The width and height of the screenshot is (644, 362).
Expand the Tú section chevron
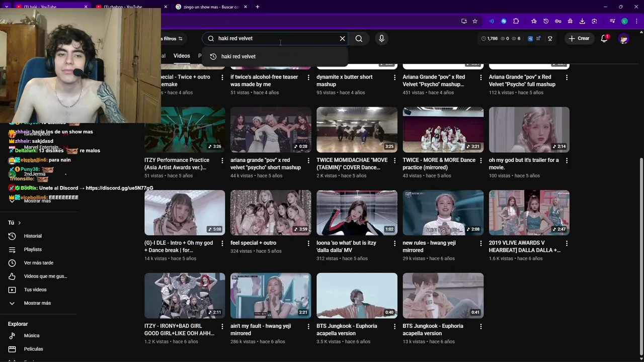point(20,223)
